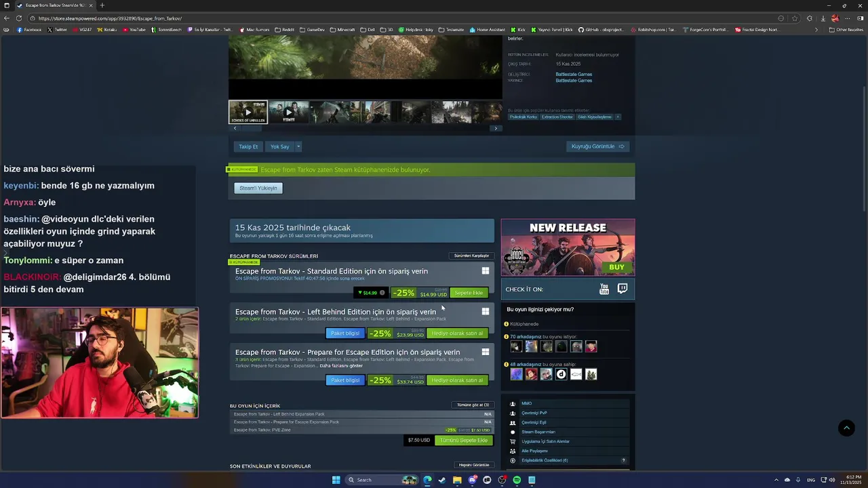Open first friend avatar who wants this game

pyautogui.click(x=516, y=346)
